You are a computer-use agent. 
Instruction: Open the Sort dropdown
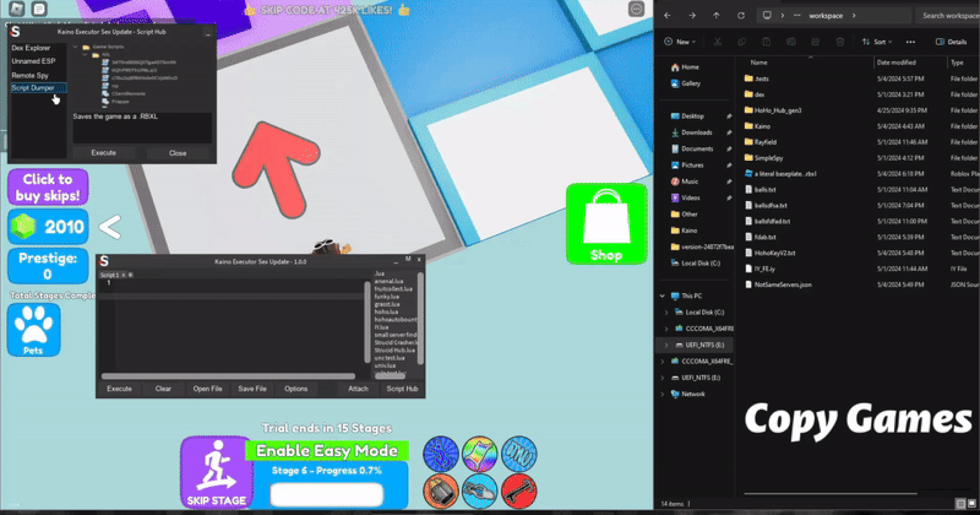pos(876,42)
